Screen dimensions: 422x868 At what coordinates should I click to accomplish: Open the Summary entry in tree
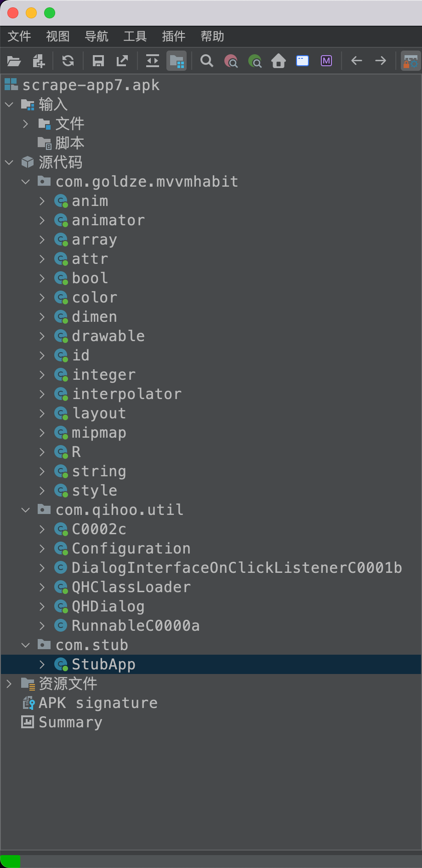pyautogui.click(x=70, y=722)
